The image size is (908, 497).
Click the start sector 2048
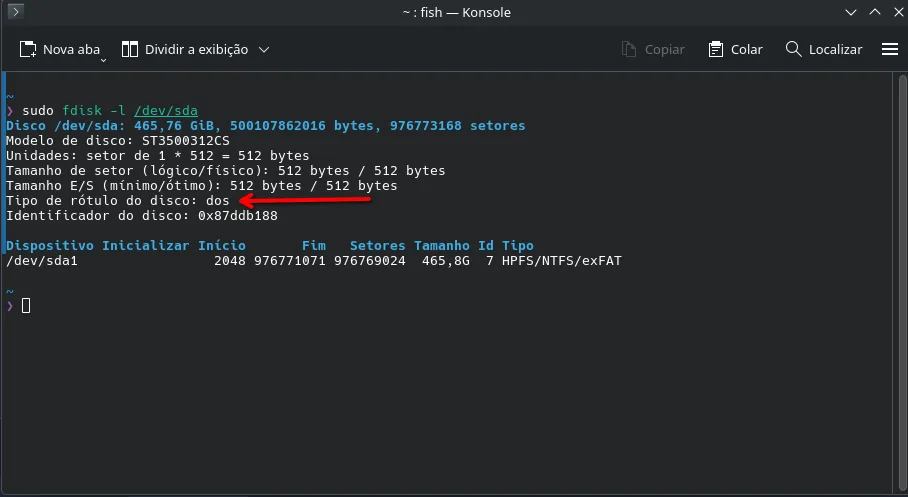click(230, 261)
